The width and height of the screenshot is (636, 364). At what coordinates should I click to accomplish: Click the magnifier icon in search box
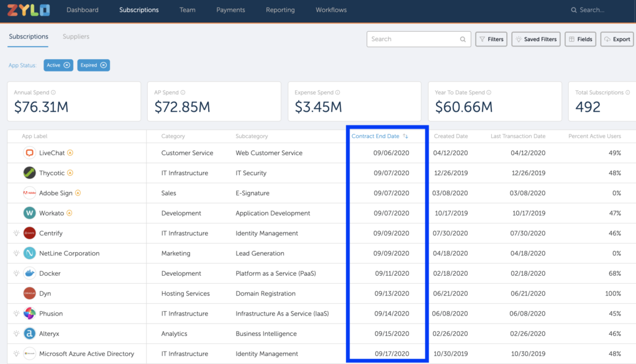463,39
